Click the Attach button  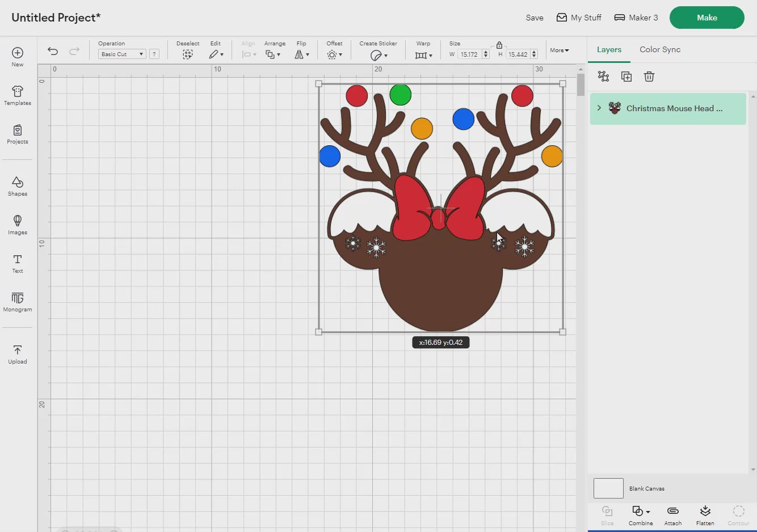pos(673,515)
